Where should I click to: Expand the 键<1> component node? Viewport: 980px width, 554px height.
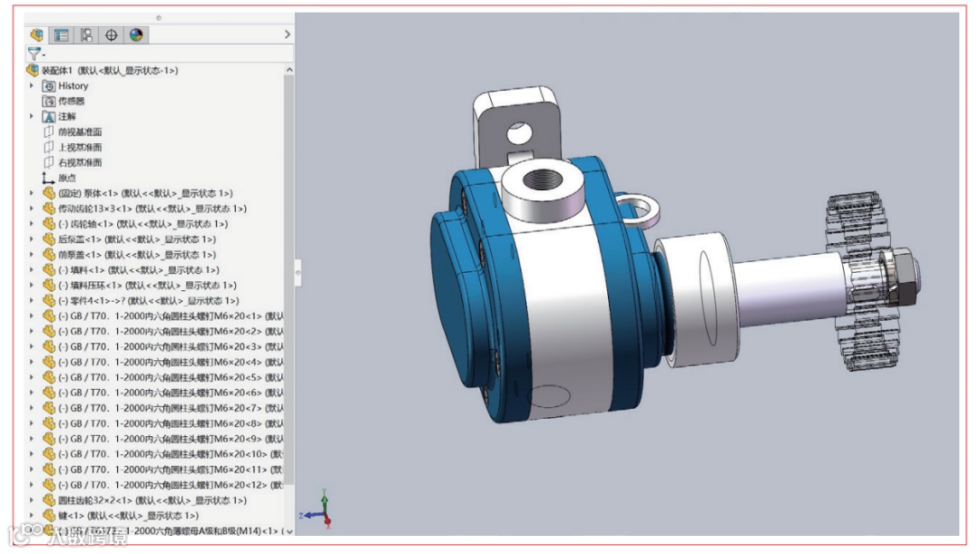click(31, 515)
